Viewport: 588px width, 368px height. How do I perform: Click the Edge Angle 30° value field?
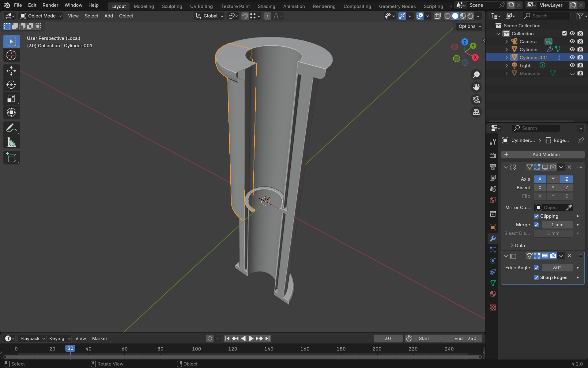(557, 268)
